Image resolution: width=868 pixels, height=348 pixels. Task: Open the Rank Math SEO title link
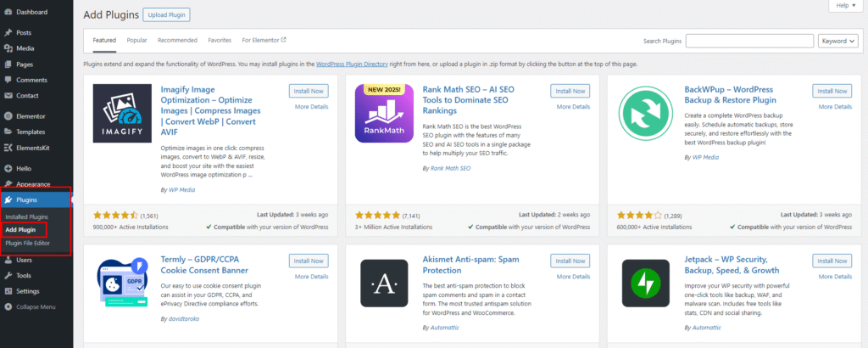pos(469,100)
